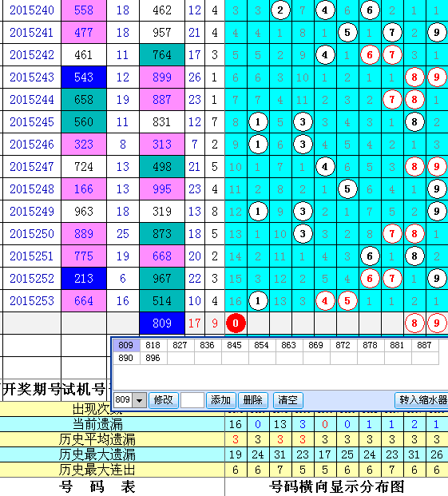Click red circled 4 in row 2015253
The image size is (448, 496).
click(x=325, y=301)
